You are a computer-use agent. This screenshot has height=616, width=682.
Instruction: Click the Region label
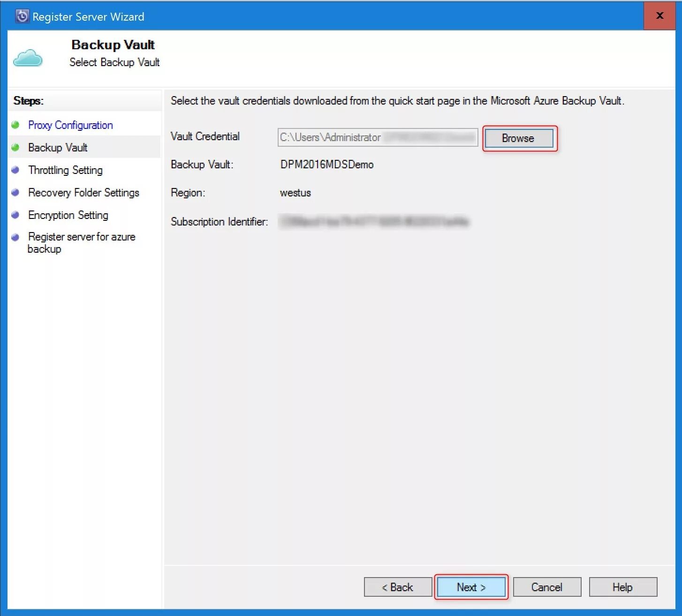188,193
